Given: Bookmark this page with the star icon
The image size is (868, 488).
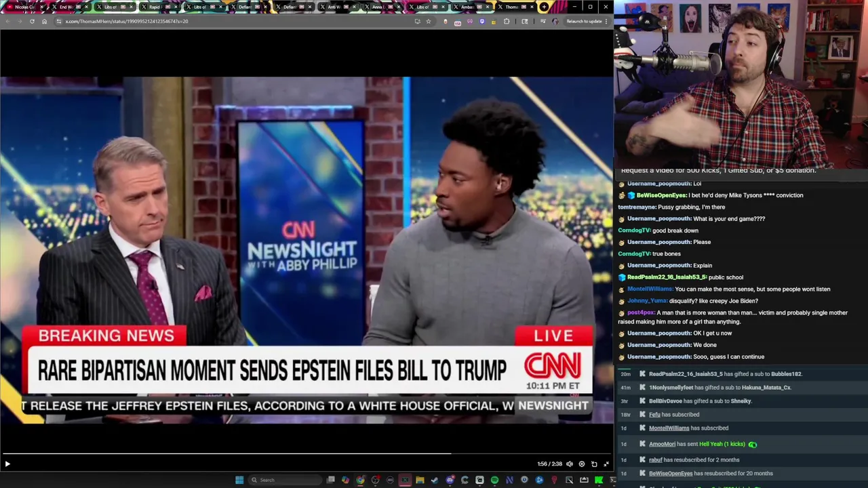Looking at the screenshot, I should [429, 21].
